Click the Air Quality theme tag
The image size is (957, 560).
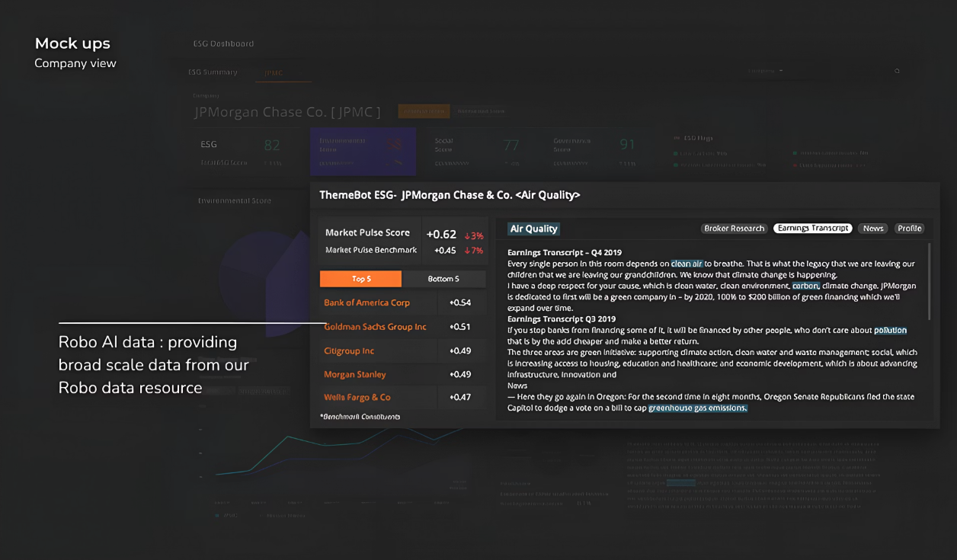(x=533, y=229)
